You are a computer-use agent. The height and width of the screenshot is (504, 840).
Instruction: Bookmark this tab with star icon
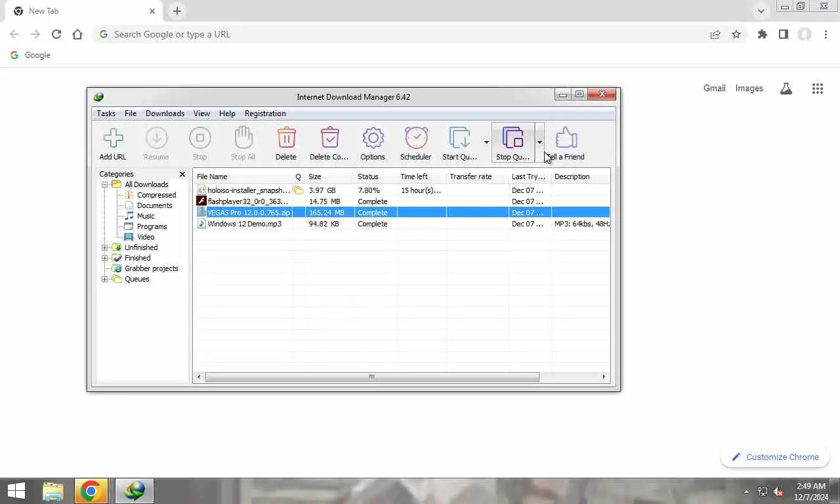tap(736, 34)
